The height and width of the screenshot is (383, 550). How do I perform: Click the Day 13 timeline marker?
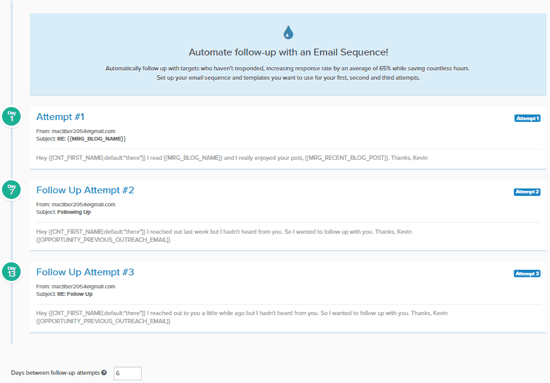pyautogui.click(x=12, y=272)
